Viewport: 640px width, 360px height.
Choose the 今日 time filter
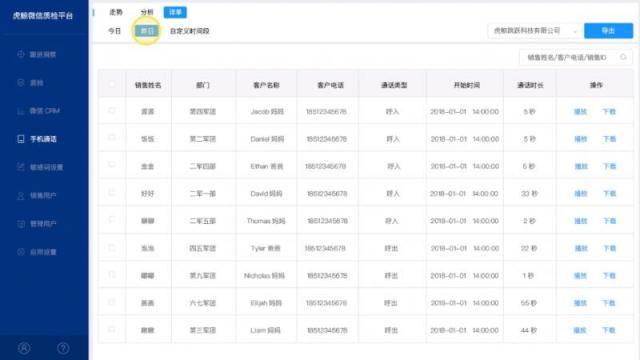pos(114,31)
